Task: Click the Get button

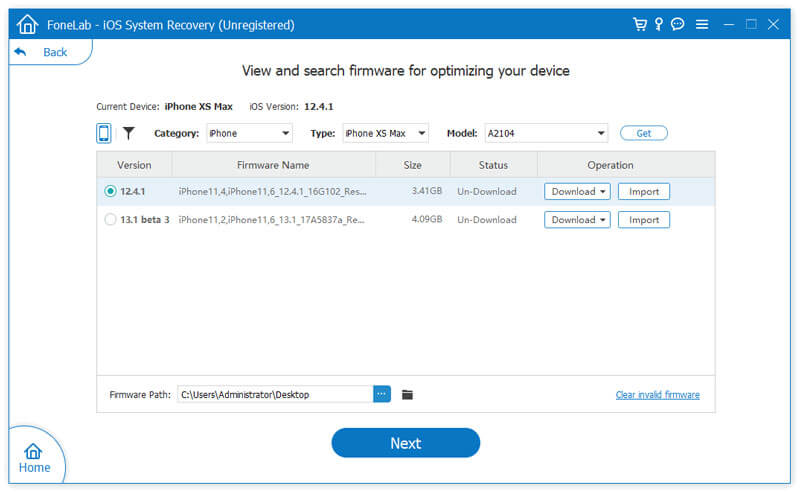Action: (x=643, y=133)
